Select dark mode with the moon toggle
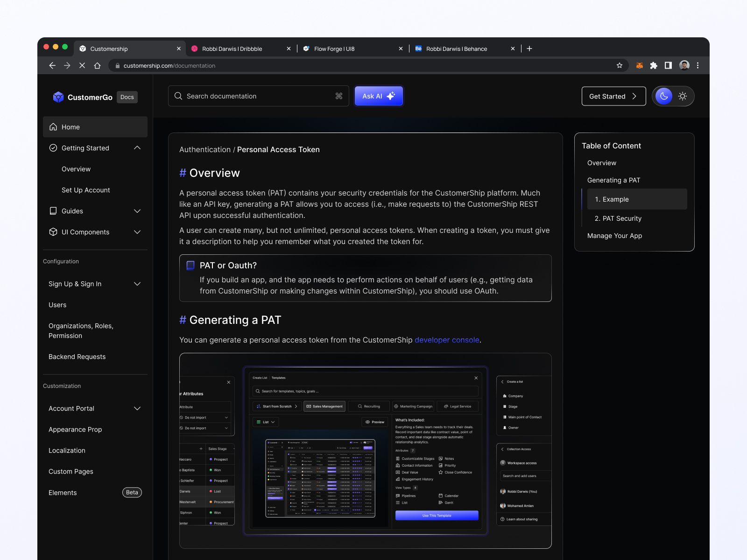 tap(663, 96)
